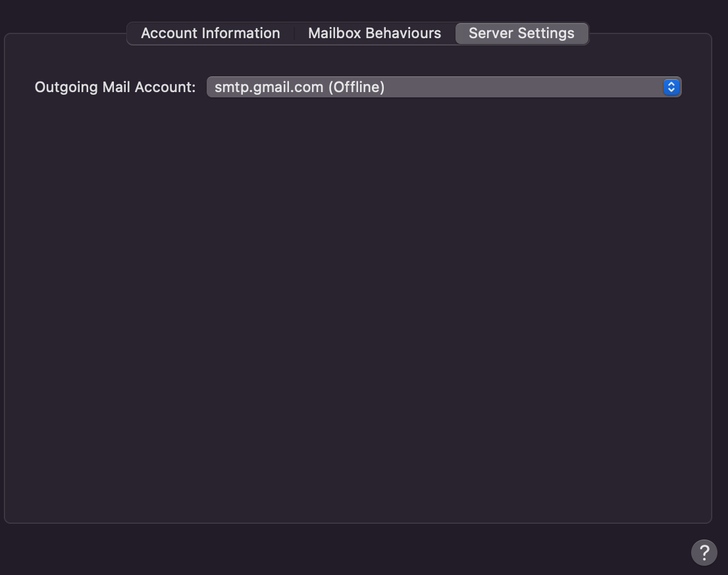Click the blue up-down chevron icon
Viewport: 728px width, 575px height.
(671, 87)
